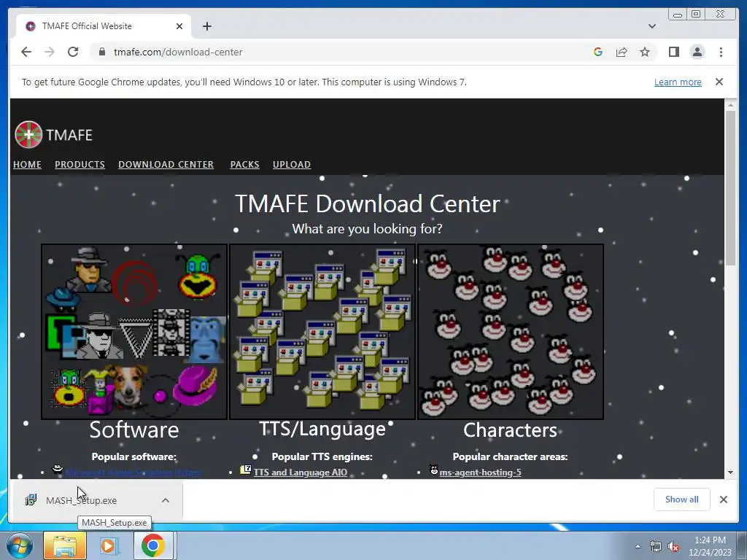Open the Windows Start menu

click(20, 546)
